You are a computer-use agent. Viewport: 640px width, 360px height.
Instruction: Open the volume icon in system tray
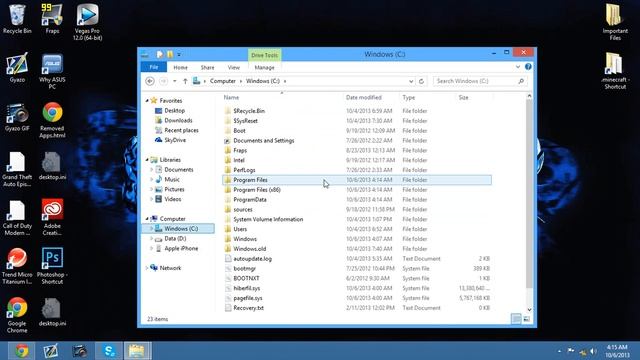593,351
